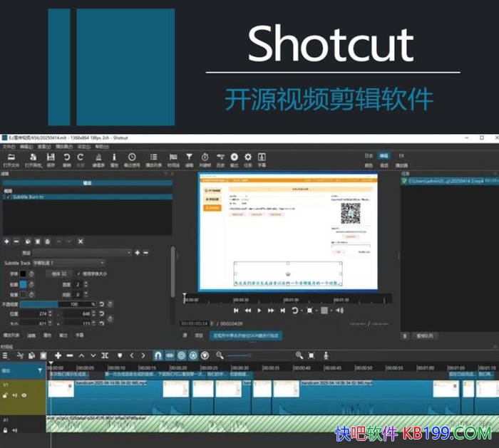499x448 pixels.
Task: Redo the last edit in main toolbar
Action: tap(80, 157)
